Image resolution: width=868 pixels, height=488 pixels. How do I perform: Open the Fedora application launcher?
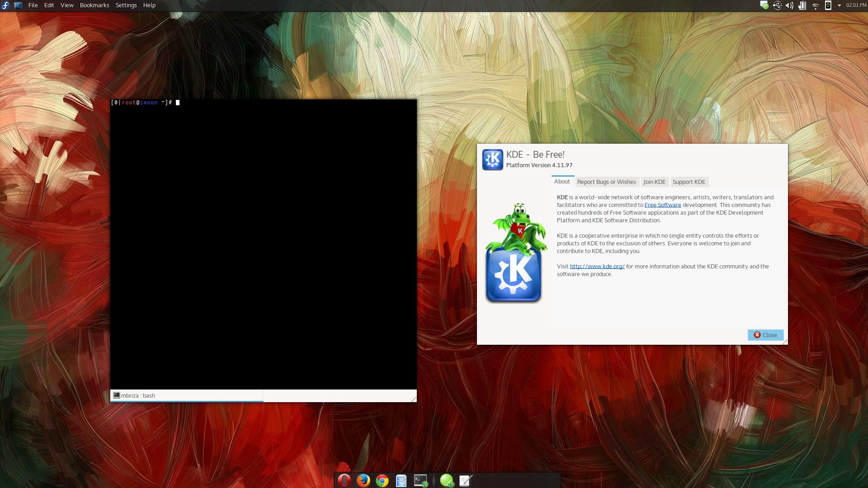5,5
